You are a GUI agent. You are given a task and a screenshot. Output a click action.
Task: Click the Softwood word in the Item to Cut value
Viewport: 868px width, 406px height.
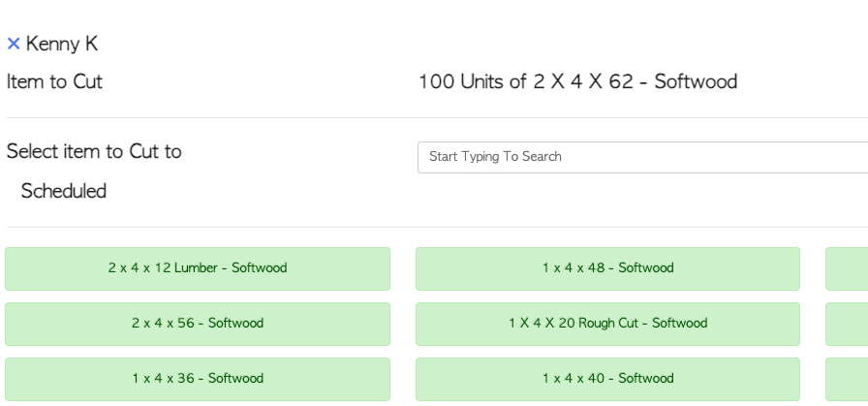(x=696, y=82)
